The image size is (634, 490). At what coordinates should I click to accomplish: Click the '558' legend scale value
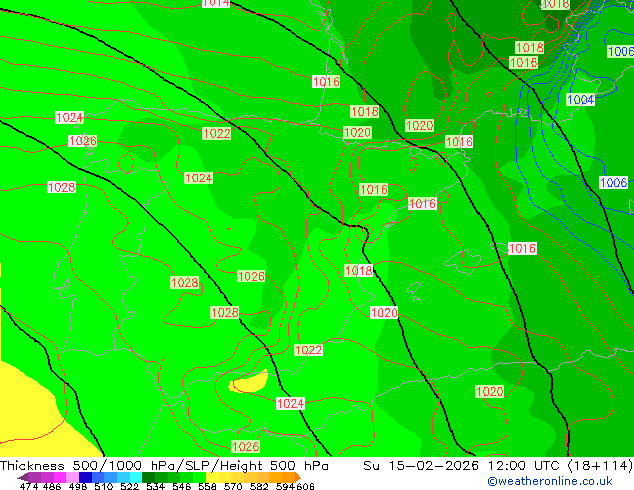(x=207, y=486)
